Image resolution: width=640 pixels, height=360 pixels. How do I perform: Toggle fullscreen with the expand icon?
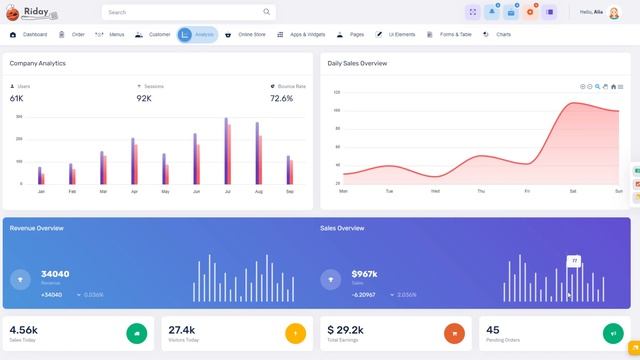(x=473, y=12)
